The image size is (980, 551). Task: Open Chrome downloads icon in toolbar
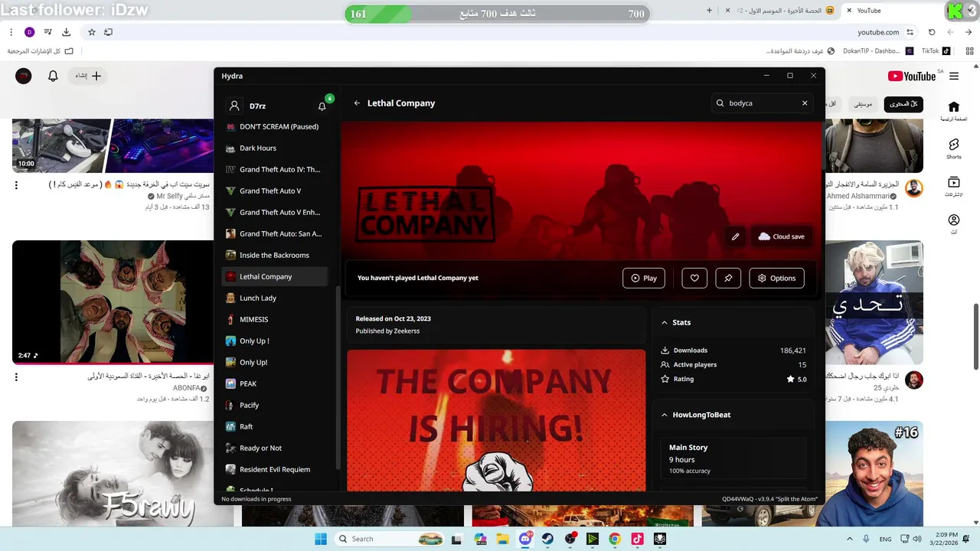click(67, 32)
